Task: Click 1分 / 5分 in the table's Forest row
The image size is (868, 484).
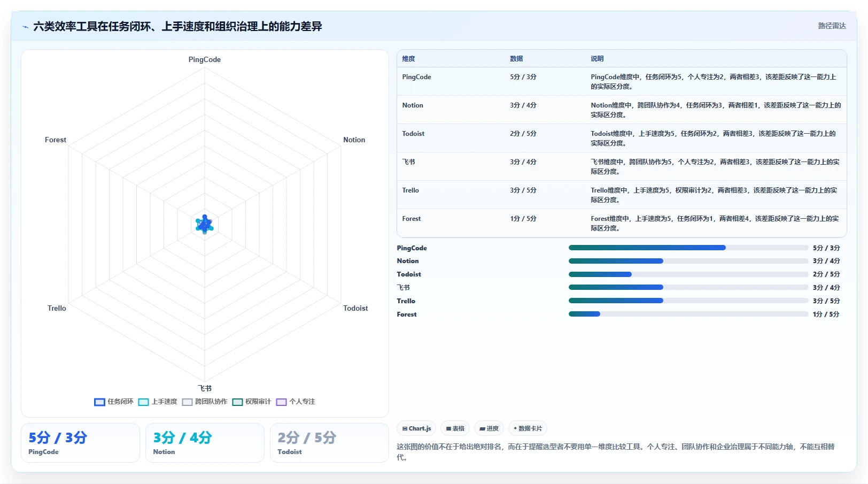Action: tap(523, 219)
